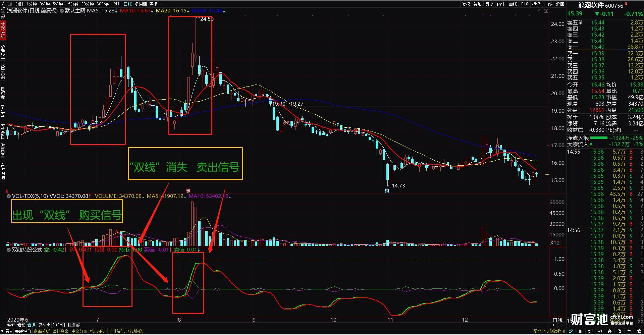644x335 pixels.
Task: Open the VOL-TDX indicator settings dropdown
Action: coord(9,196)
